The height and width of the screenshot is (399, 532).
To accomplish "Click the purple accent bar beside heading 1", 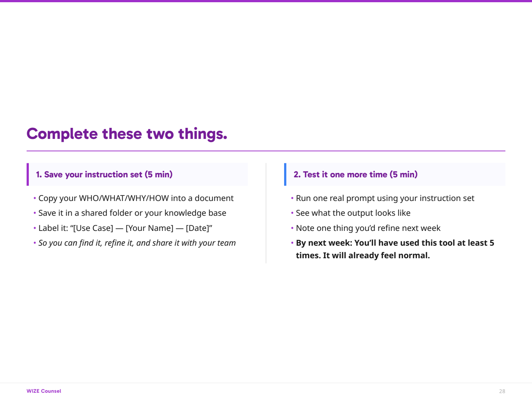I will pos(28,174).
